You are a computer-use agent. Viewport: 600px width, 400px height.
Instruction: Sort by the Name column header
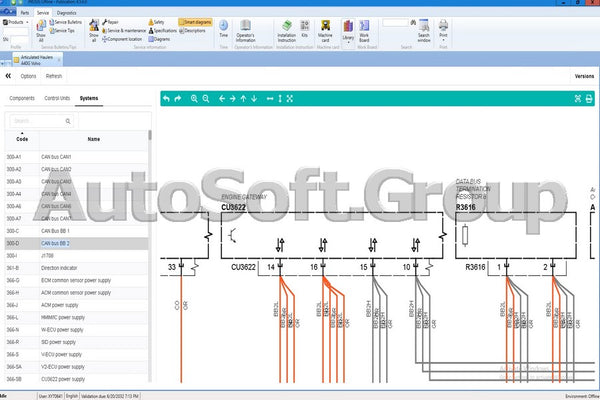coord(94,139)
